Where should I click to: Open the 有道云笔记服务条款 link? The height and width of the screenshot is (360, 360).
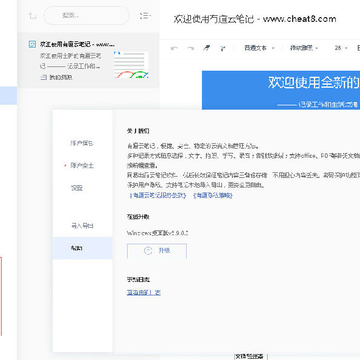[157, 196]
